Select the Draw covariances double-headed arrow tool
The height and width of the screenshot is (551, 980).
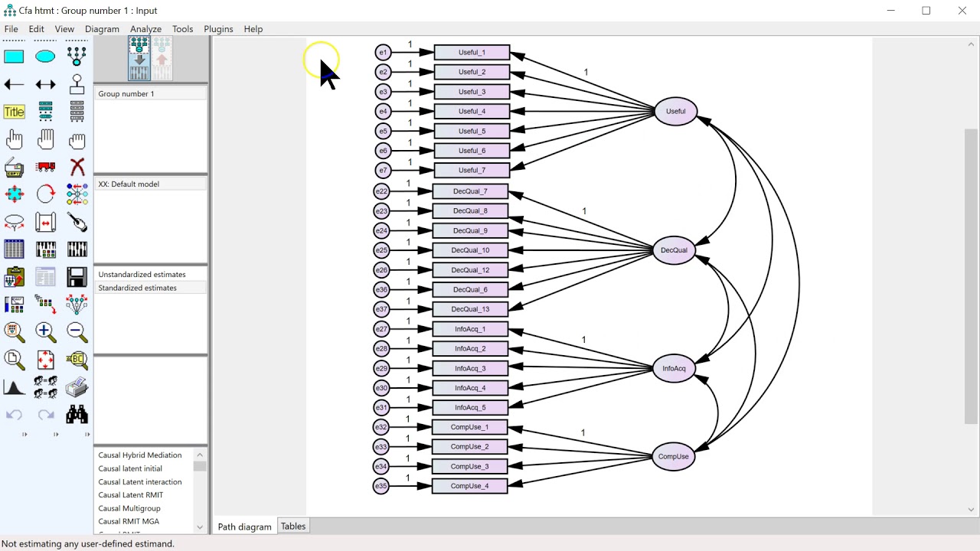(x=45, y=84)
